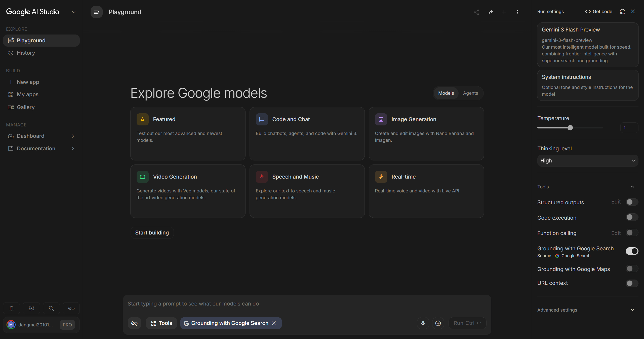This screenshot has height=339, width=644.
Task: Click the crossed-out key icon in prompt bar
Action: (x=134, y=323)
